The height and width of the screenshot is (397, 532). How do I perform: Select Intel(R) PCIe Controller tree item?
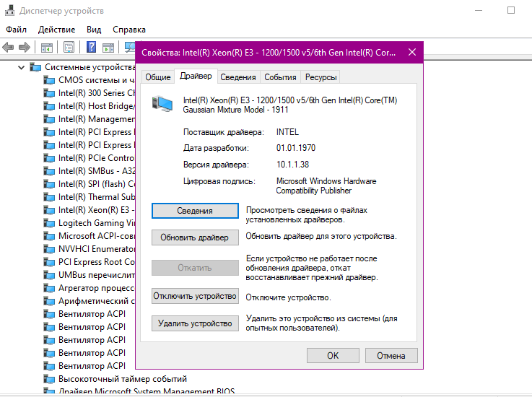tap(96, 158)
